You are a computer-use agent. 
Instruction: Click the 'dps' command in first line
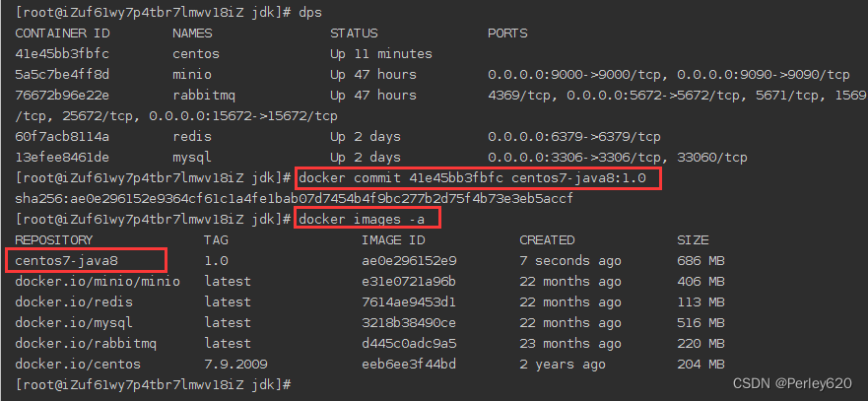(310, 13)
